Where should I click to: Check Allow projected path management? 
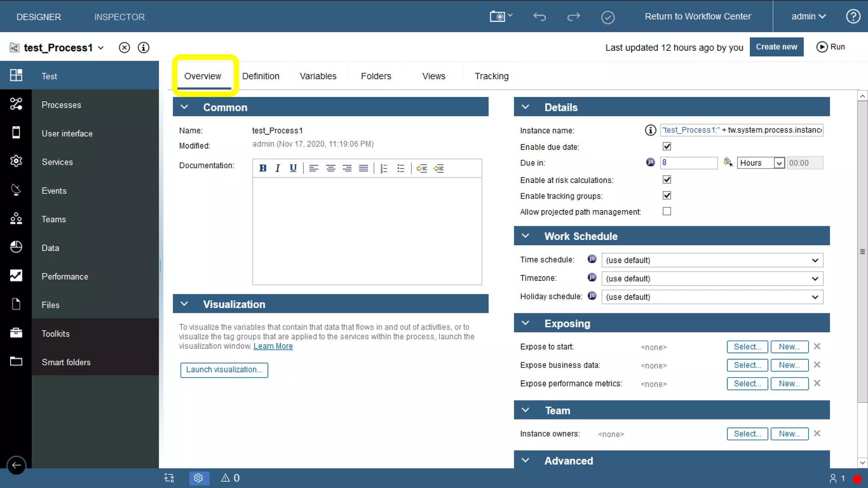[x=667, y=211]
